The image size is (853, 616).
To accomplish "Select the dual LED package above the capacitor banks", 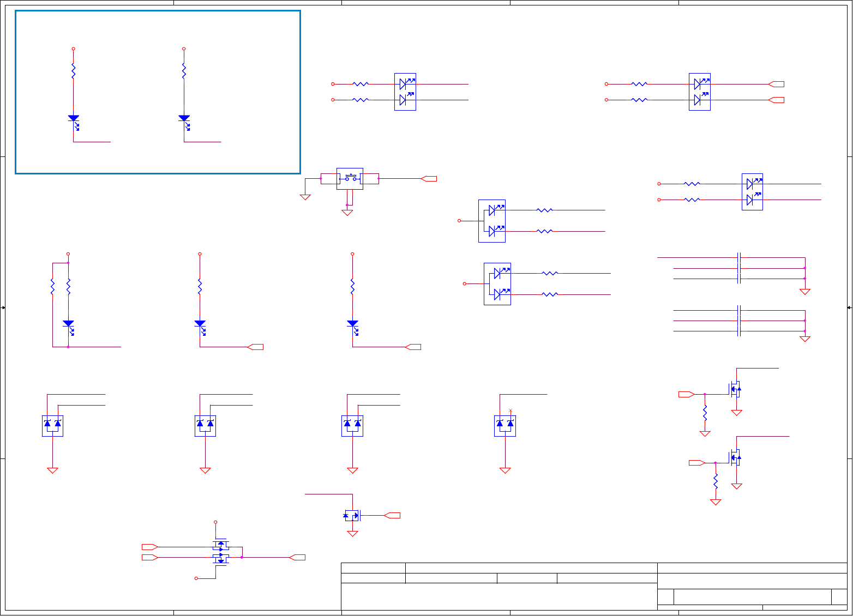I will (x=752, y=192).
